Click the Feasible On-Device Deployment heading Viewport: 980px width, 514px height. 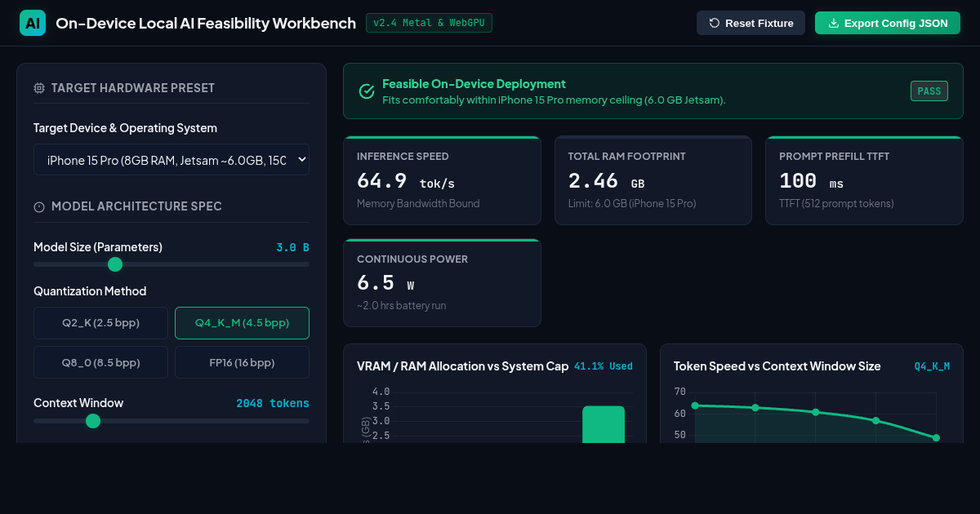pyautogui.click(x=474, y=84)
